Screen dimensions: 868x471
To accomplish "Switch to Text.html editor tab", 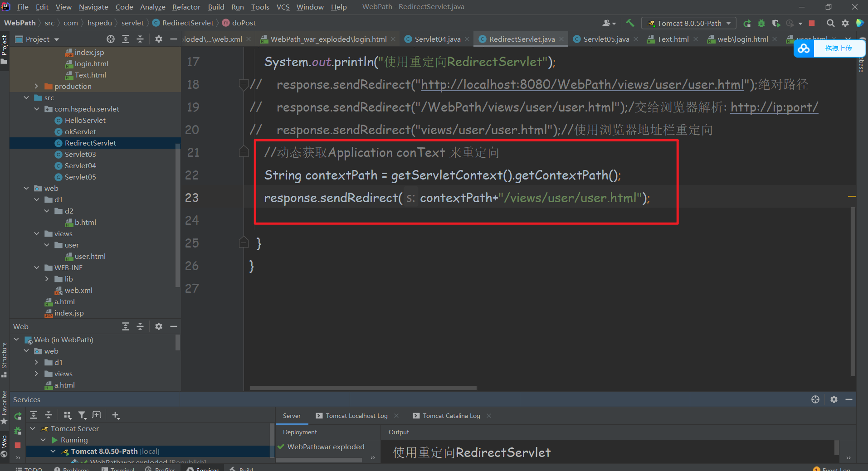I will 673,39.
